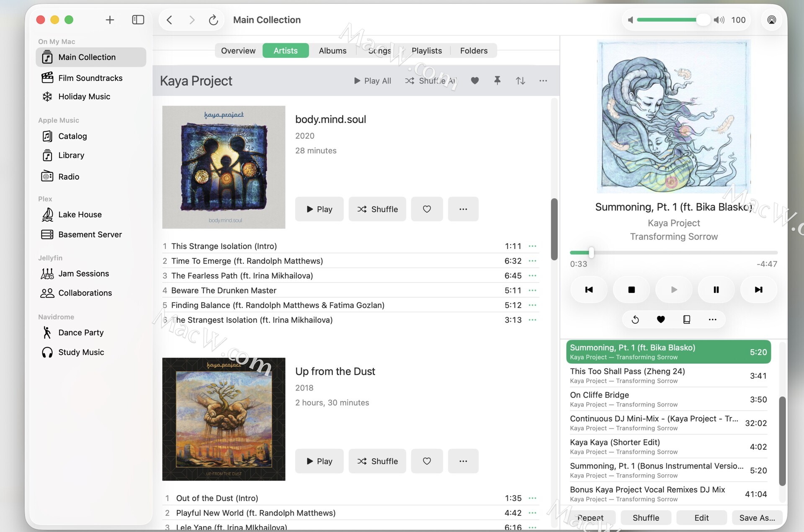The width and height of the screenshot is (804, 532).
Task: Skip to the previous track
Action: [589, 290]
